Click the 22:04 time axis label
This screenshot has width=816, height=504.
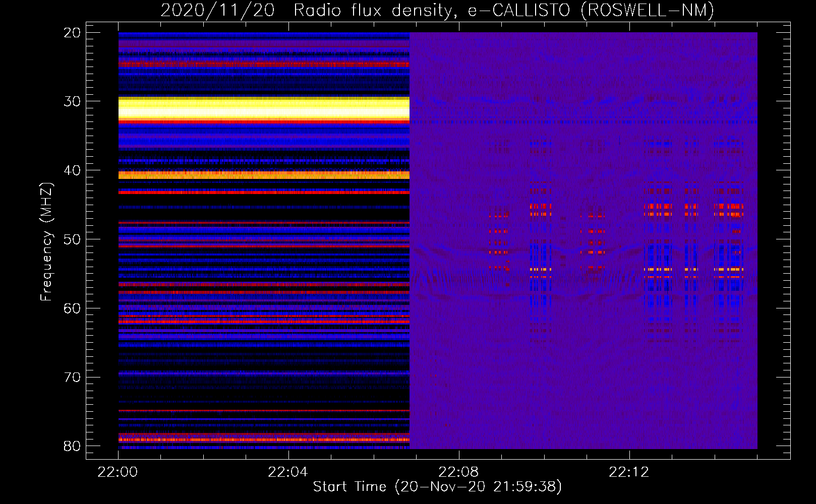(x=288, y=472)
